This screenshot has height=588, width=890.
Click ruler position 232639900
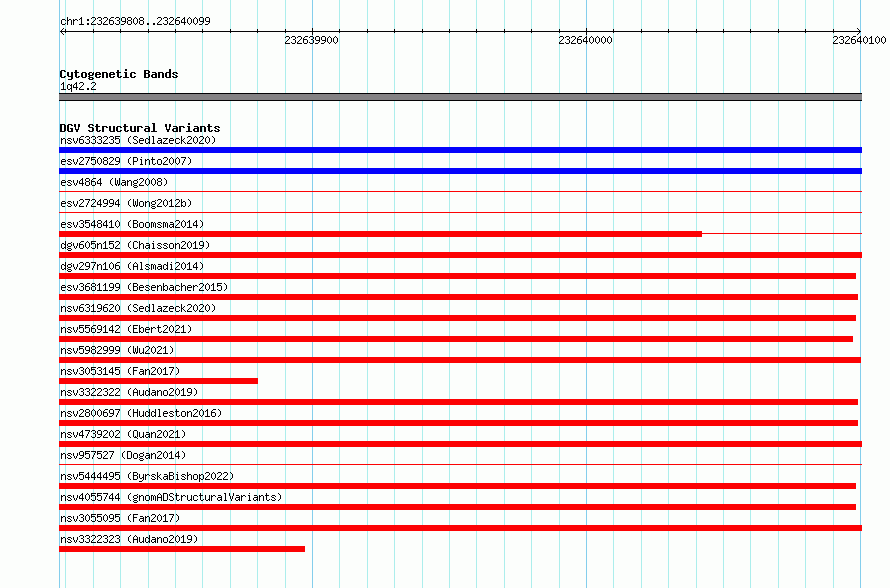click(312, 40)
